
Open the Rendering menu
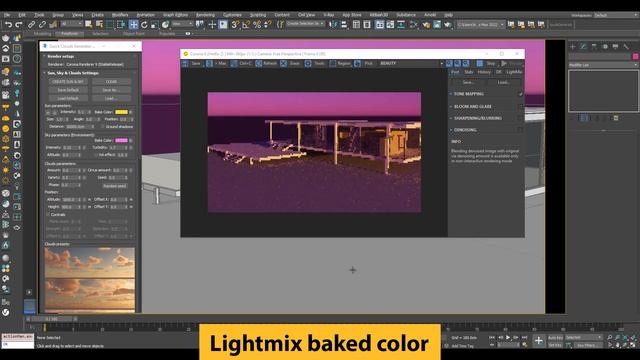click(x=205, y=15)
